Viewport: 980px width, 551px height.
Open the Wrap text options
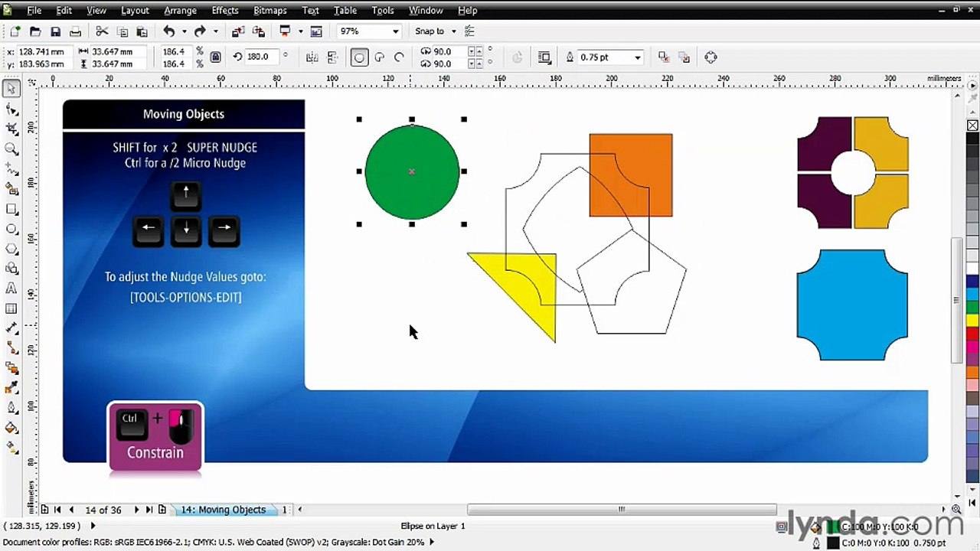(x=544, y=57)
